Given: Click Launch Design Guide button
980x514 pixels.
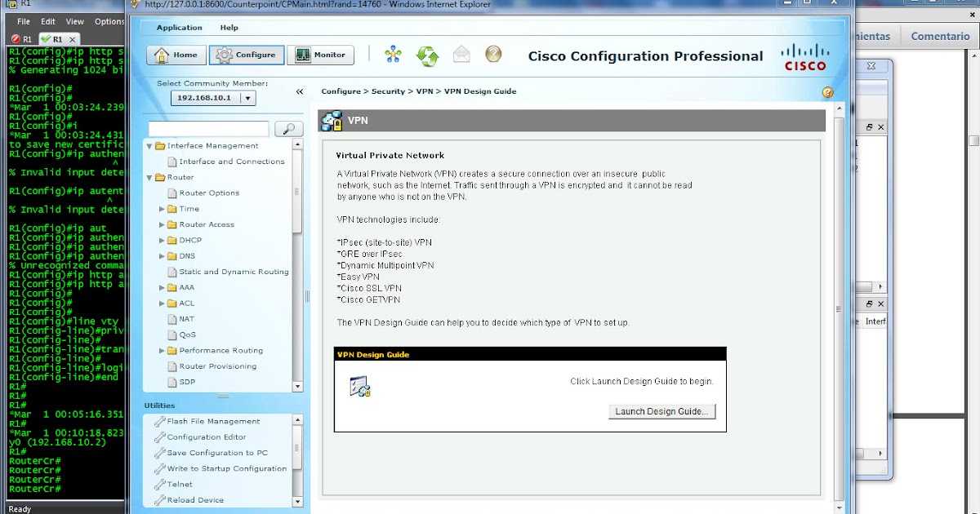Looking at the screenshot, I should pyautogui.click(x=661, y=411).
